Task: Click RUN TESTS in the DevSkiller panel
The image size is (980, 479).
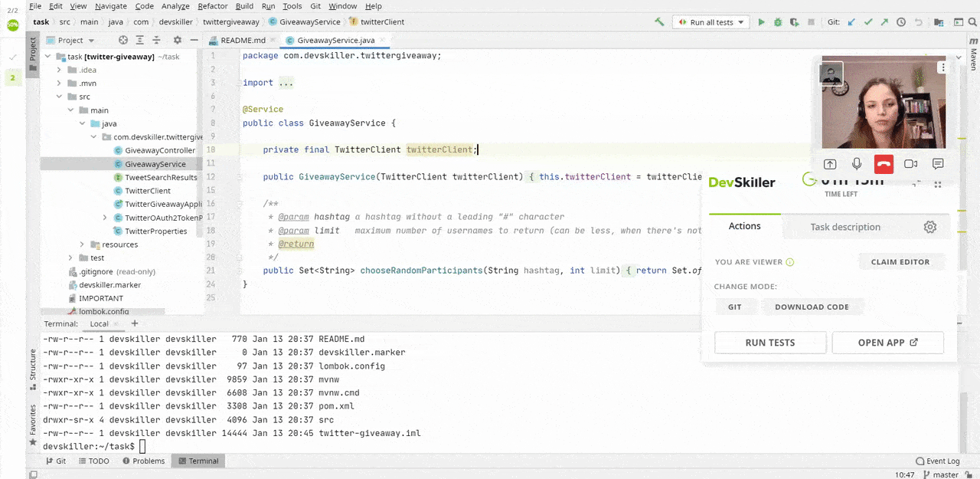Action: click(769, 343)
